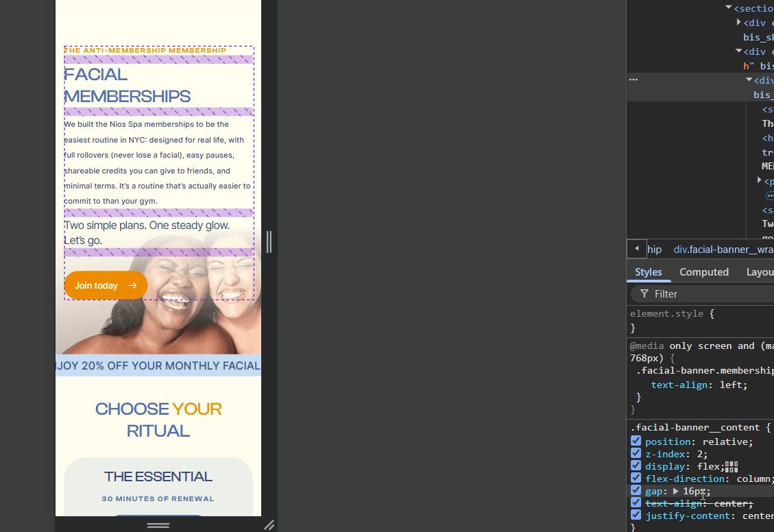Click the 20% OFF YOUR MONTHLY FACIAL banner
This screenshot has width=774, height=532.
pos(158,365)
